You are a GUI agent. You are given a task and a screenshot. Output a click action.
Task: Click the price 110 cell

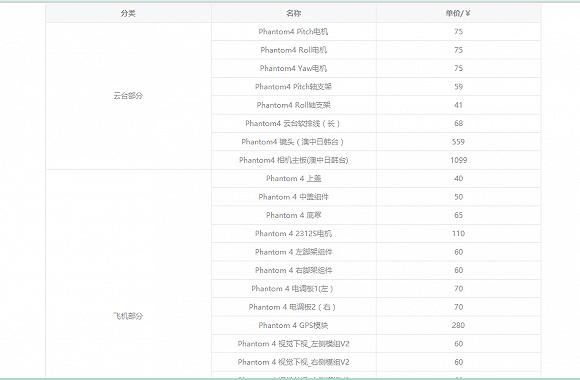pos(458,233)
